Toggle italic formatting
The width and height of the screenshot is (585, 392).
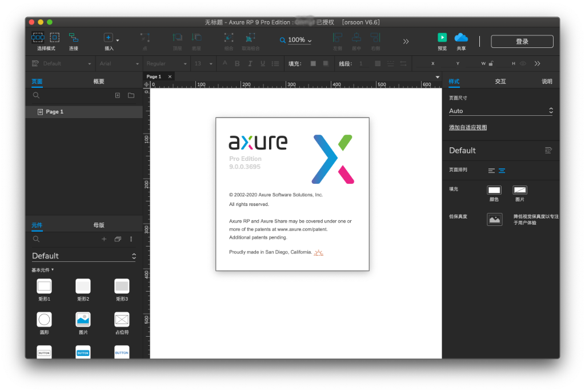coord(250,64)
